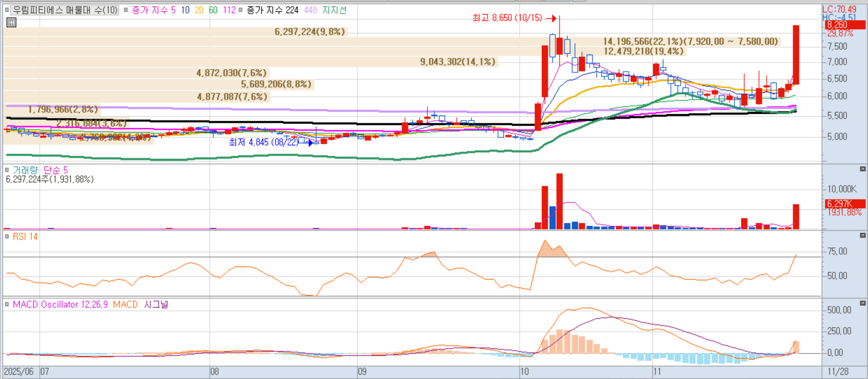Select the blue 10 moving average label
Screen dimensions: 868x379
(185, 10)
